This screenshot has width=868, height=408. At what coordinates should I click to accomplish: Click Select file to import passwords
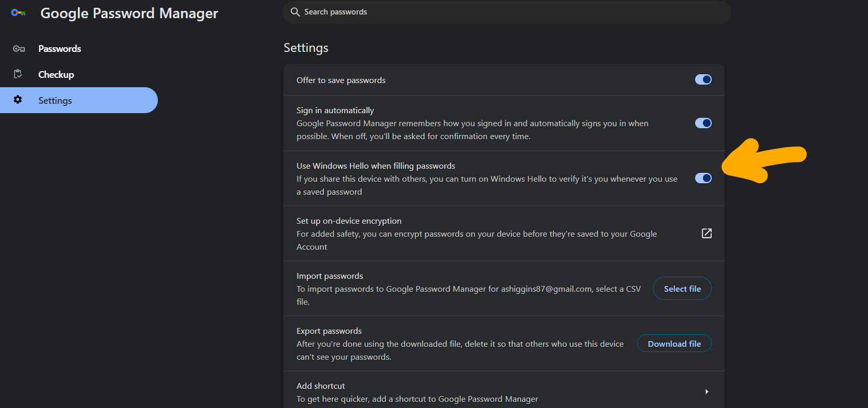(682, 289)
